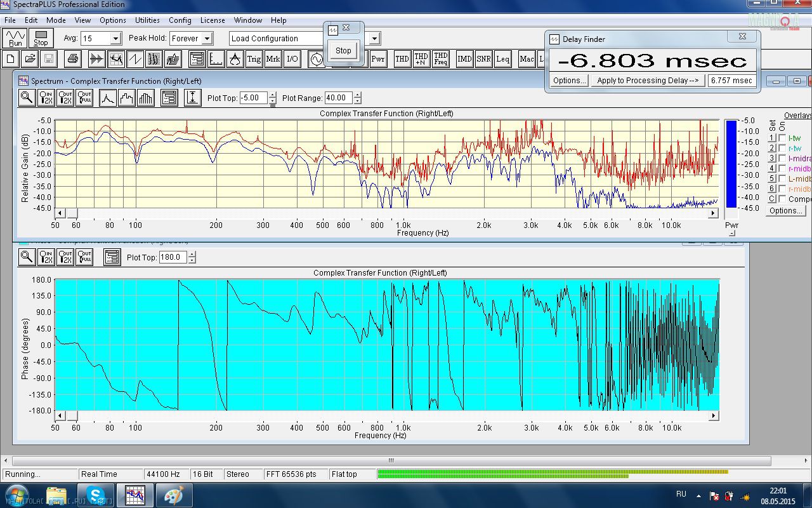The width and height of the screenshot is (812, 508).
Task: Open the License menu
Action: tap(213, 20)
